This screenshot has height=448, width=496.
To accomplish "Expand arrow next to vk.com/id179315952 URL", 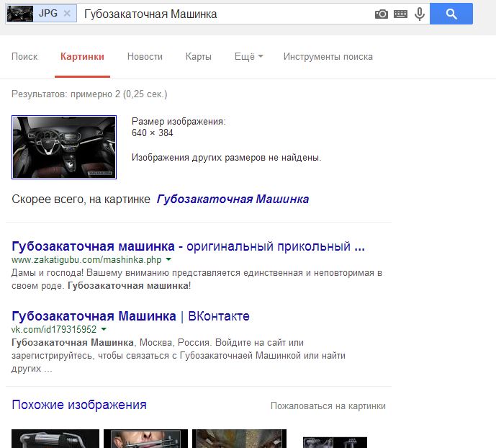I will [x=104, y=329].
